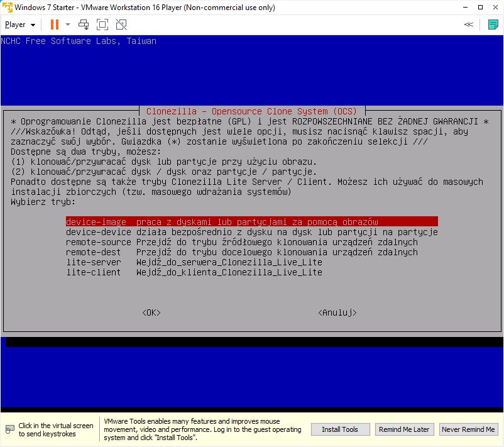Enter full screen mode via toolbar icon
Viewport: 504px width, 447px height.
102,25
